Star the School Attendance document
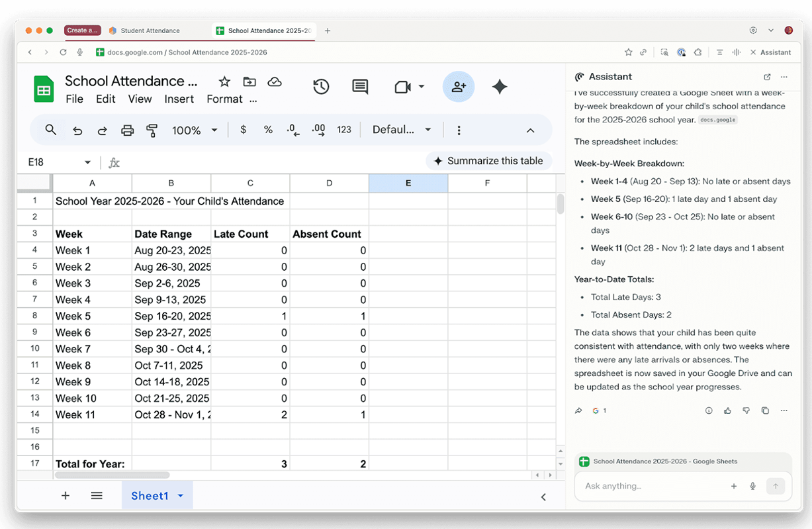Screen dimensions: 812x529 [x=224, y=81]
